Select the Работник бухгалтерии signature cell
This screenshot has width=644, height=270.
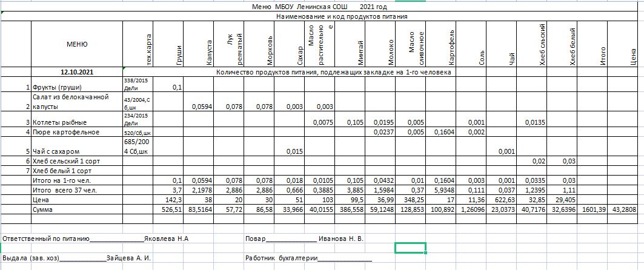(308, 258)
